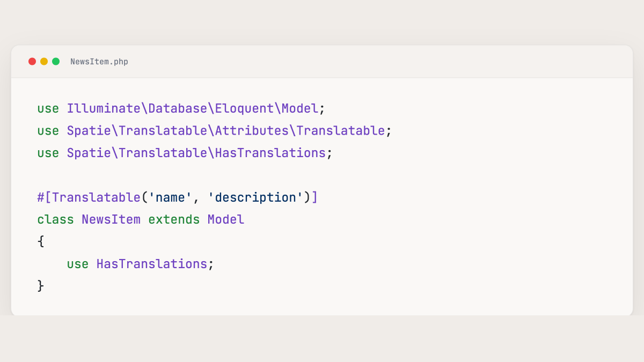
Task: Click the Spatie\Translatable\HasTranslations import path
Action: [196, 153]
